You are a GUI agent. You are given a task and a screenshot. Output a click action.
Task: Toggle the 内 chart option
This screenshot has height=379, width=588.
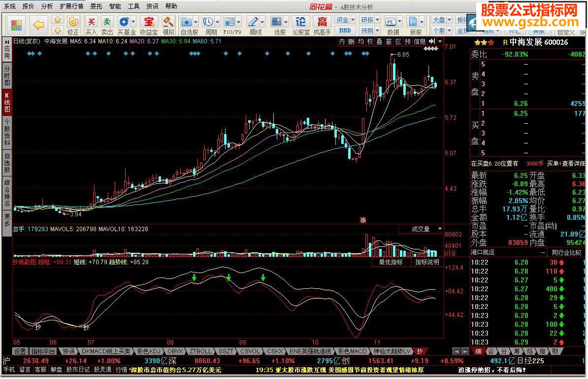click(342, 41)
